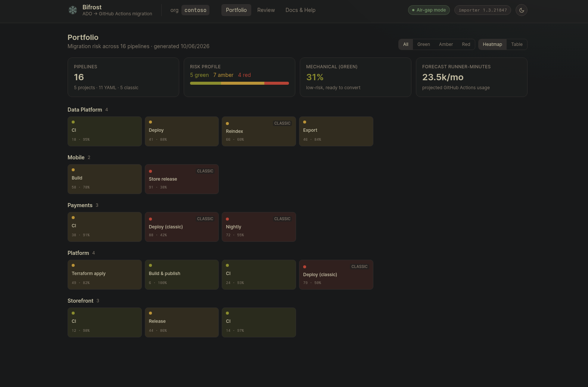
Task: Click the amber status dot on Export
Action: pos(305,122)
